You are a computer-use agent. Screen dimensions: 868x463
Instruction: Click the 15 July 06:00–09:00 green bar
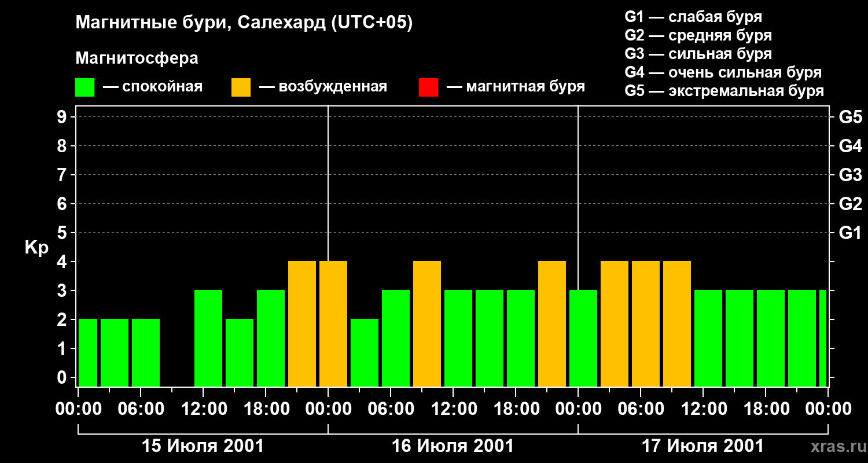tap(146, 352)
